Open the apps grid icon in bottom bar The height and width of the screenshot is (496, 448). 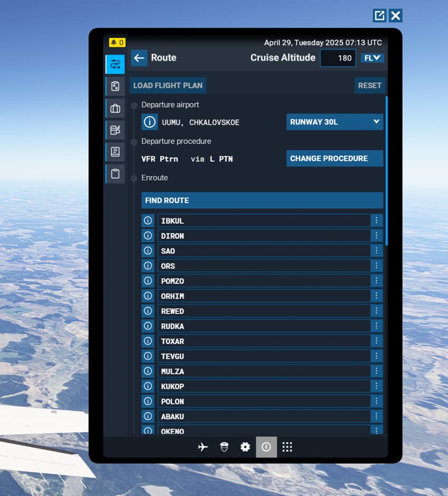(x=287, y=447)
